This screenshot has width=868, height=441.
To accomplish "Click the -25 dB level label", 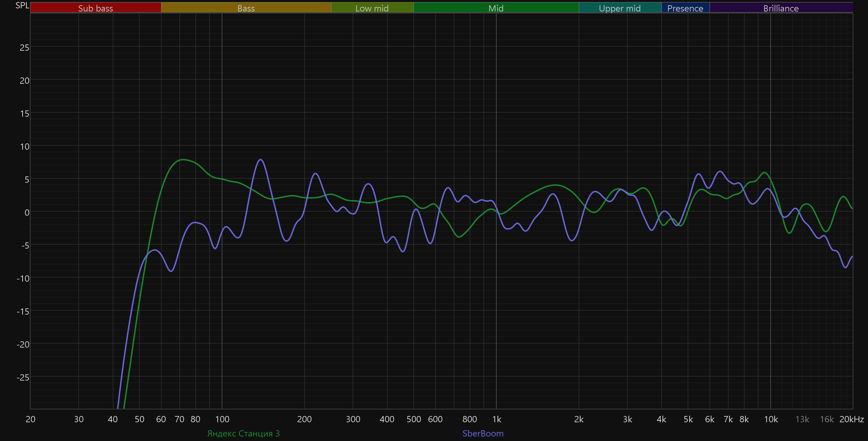I will pos(23,377).
